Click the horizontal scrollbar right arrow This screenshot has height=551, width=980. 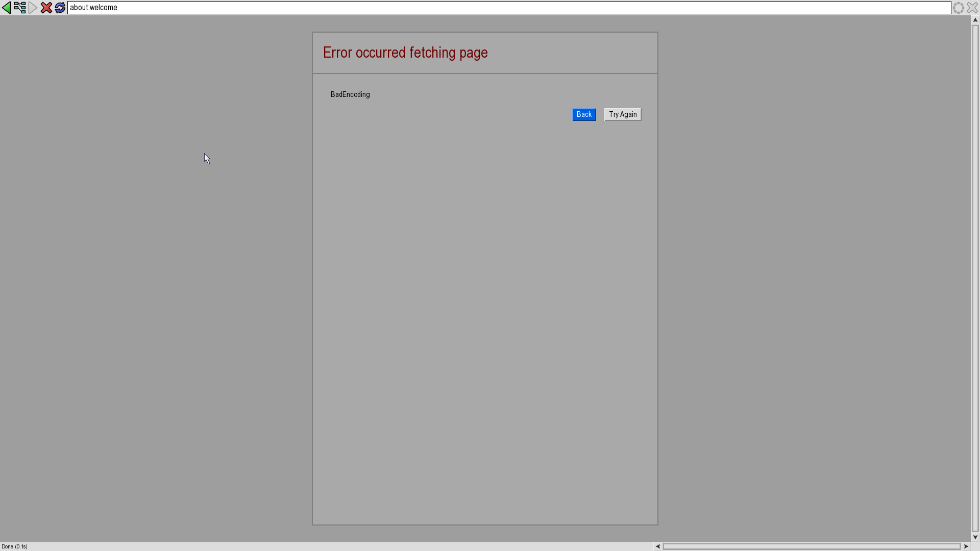tap(966, 546)
